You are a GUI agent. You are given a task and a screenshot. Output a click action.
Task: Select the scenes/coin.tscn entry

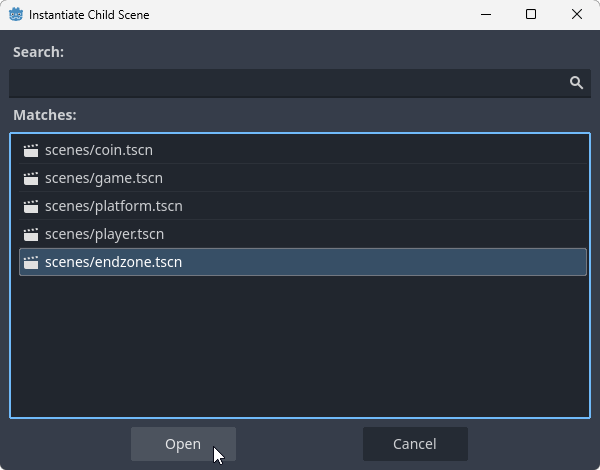click(98, 150)
